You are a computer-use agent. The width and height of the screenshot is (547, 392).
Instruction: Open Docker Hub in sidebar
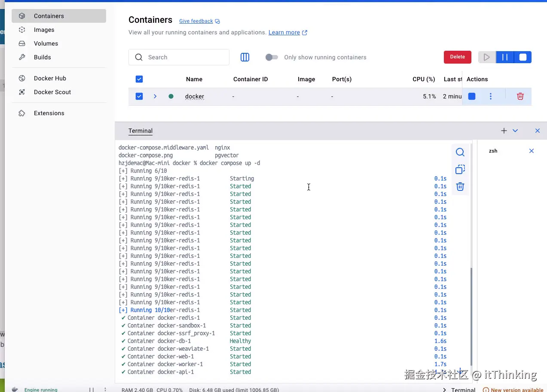[59, 78]
